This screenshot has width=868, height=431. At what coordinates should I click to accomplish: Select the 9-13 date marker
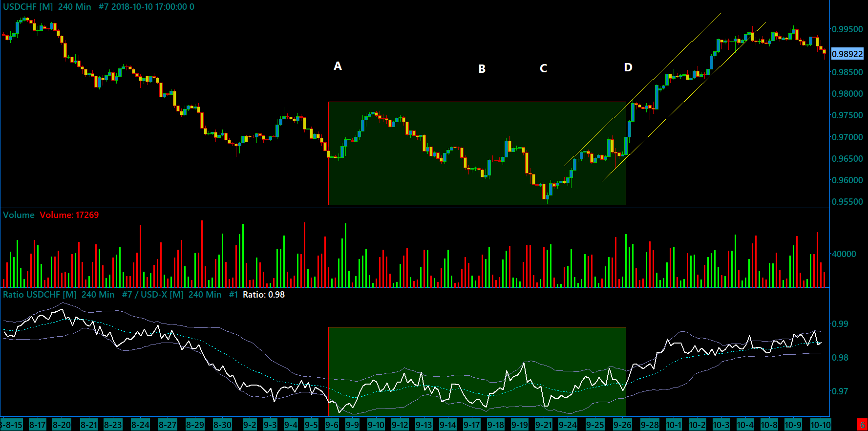424,425
